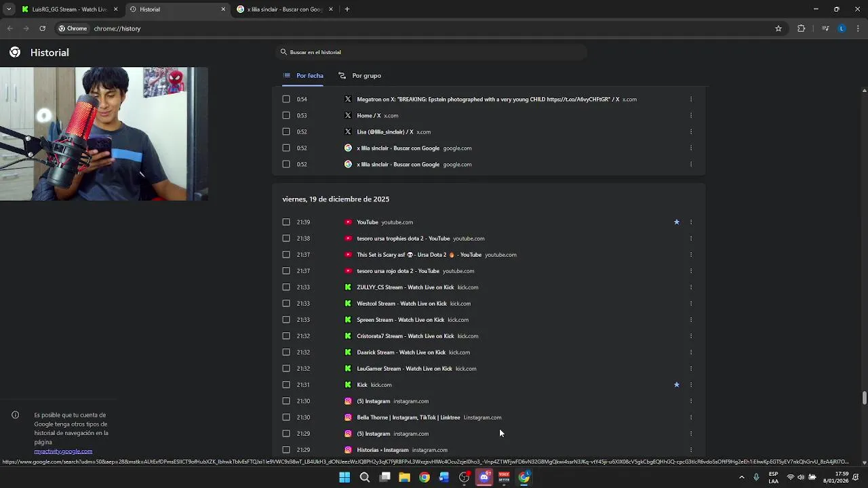Screen dimensions: 868x488
Task: Check the Kick kick.com entry checkbox
Action: [x=286, y=384]
